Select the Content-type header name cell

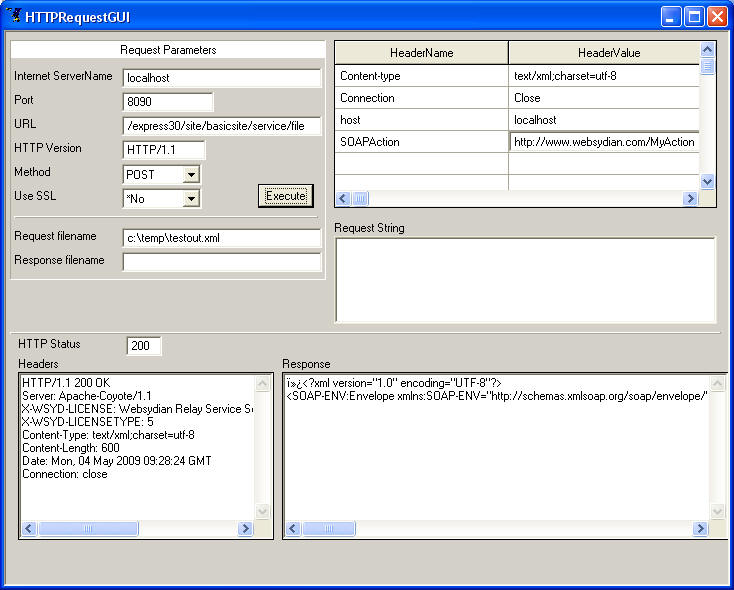click(x=421, y=76)
